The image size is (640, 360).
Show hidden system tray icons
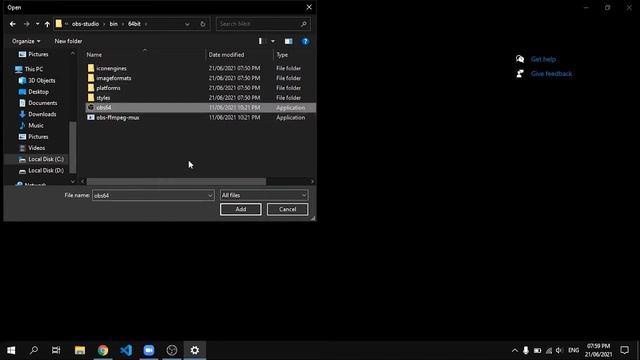515,350
